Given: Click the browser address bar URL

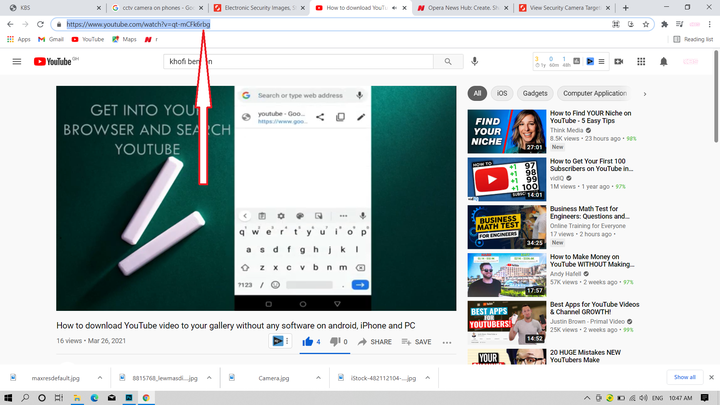Looking at the screenshot, I should click(138, 24).
